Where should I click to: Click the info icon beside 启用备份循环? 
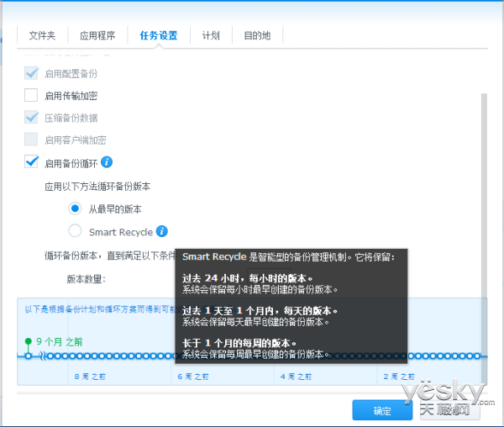(107, 162)
